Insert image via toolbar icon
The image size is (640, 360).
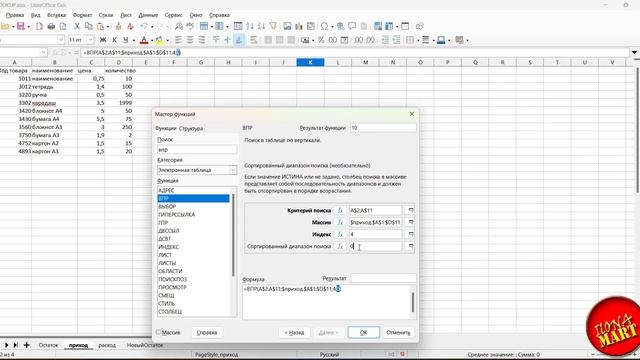pos(287,27)
